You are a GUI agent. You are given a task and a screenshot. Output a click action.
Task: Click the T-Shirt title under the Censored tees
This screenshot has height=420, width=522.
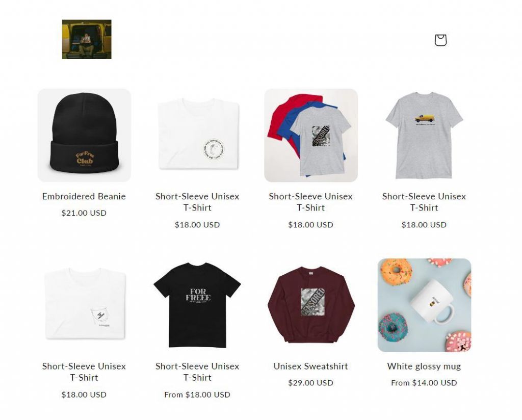tap(310, 202)
